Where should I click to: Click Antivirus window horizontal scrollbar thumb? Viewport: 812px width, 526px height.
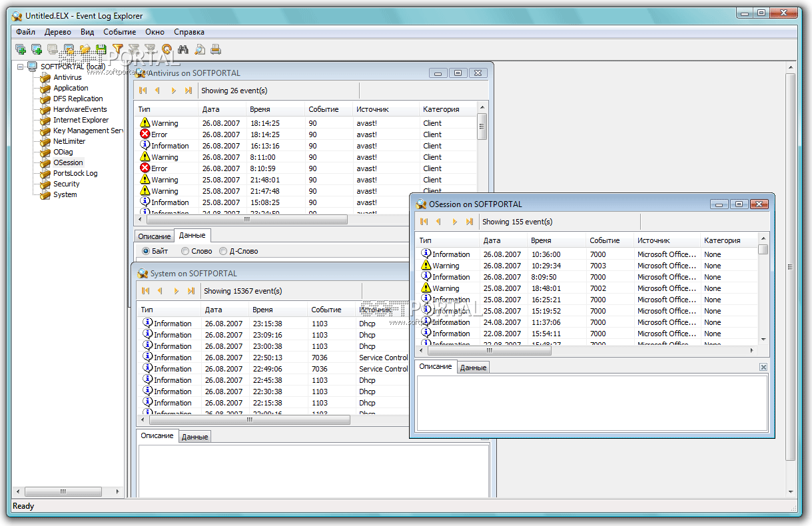pos(246,219)
